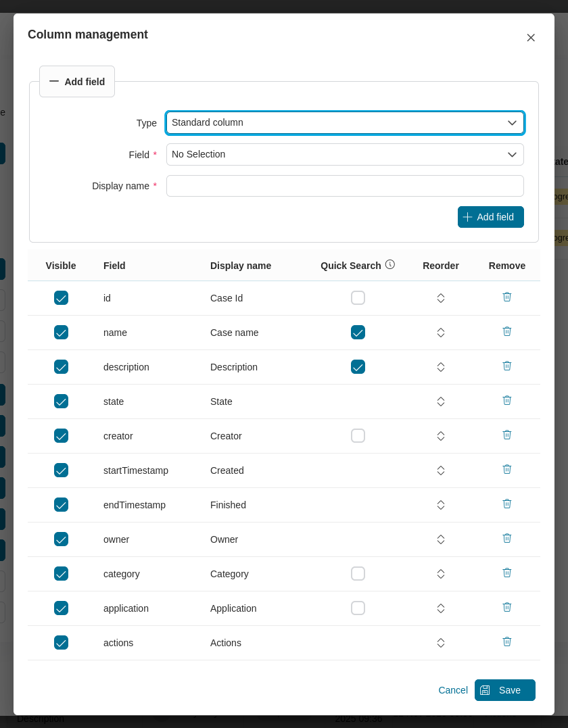Viewport: 568px width, 728px height.
Task: Delete the application column with trash icon
Action: click(x=507, y=607)
